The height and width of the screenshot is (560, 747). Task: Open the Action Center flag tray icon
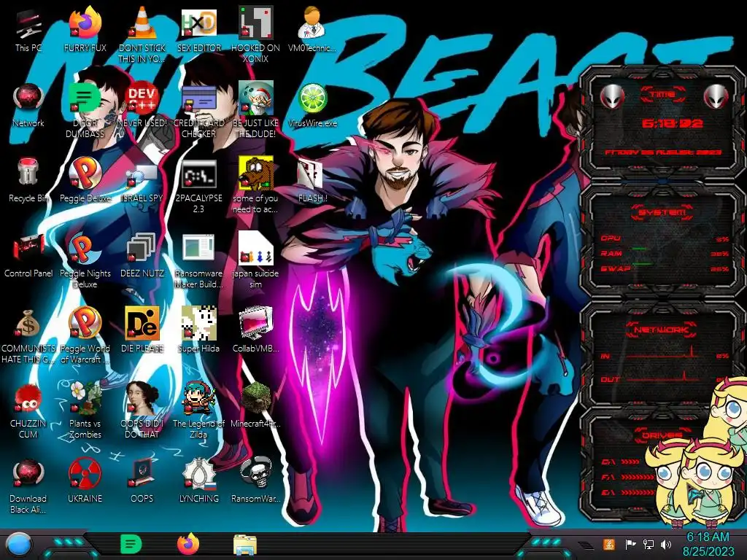[630, 544]
